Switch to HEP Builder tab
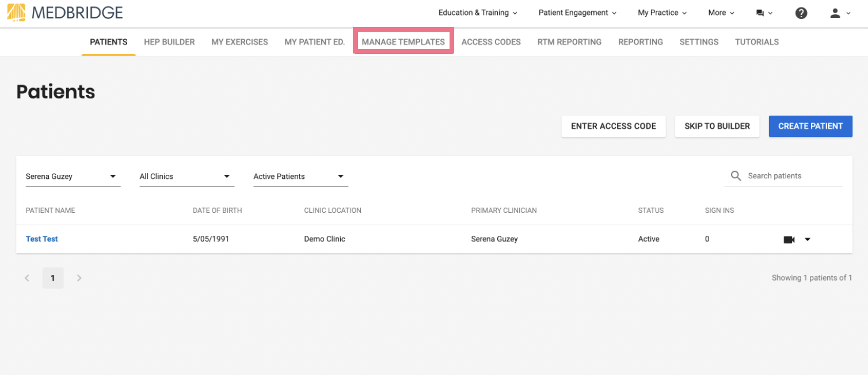The image size is (868, 375). (x=169, y=42)
